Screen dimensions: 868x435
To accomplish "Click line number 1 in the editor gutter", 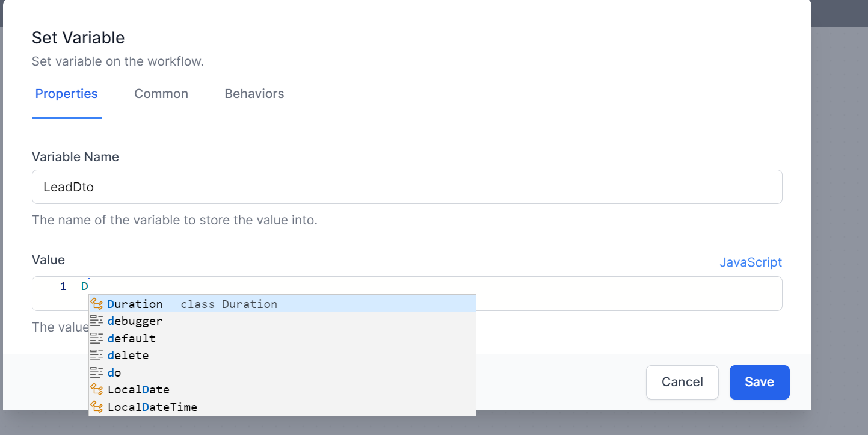I will tap(63, 286).
